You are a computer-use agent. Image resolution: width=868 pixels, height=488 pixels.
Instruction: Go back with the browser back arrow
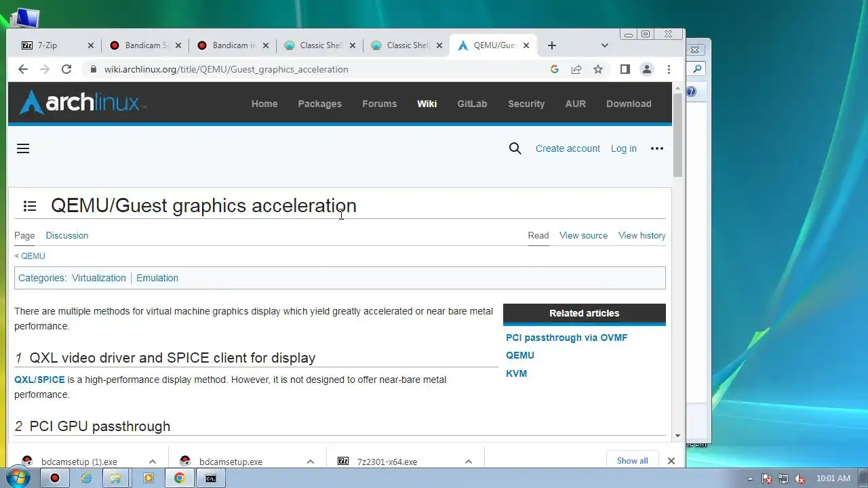(23, 69)
